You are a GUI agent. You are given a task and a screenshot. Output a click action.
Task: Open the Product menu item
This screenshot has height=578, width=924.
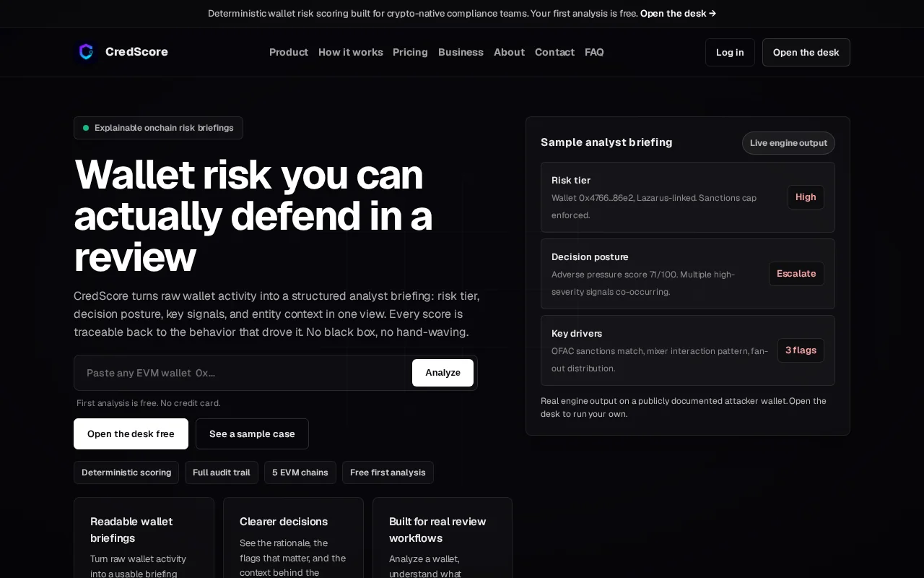(x=289, y=52)
